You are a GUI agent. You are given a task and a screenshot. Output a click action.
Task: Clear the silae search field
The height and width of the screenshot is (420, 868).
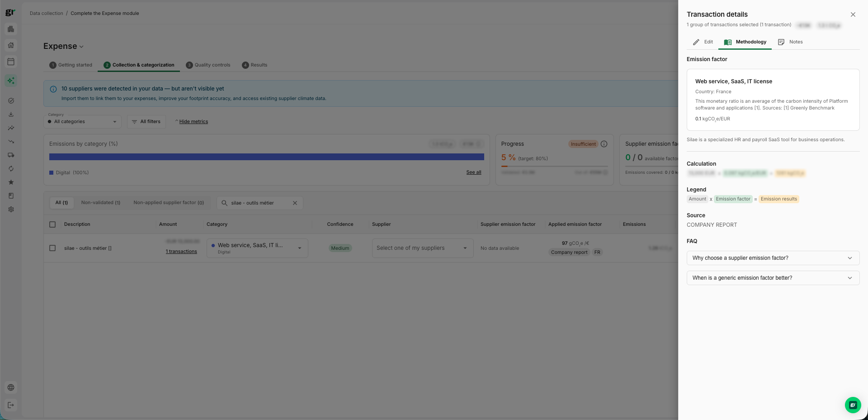click(295, 203)
